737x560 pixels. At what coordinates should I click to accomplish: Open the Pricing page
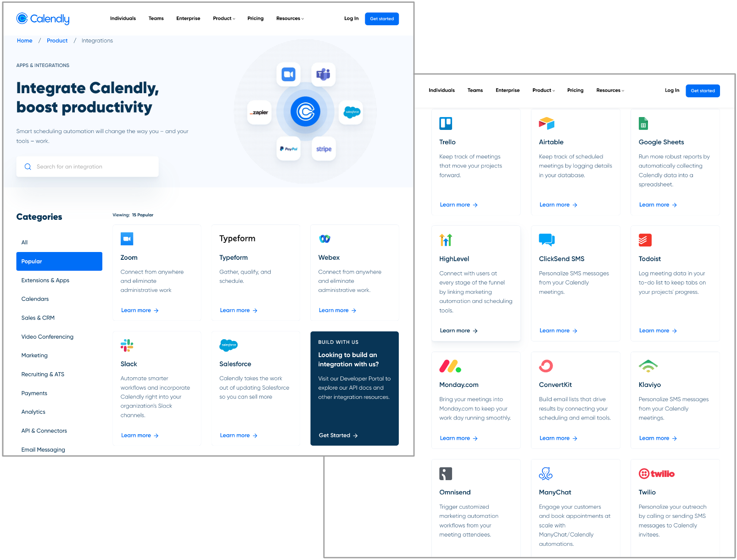point(256,18)
